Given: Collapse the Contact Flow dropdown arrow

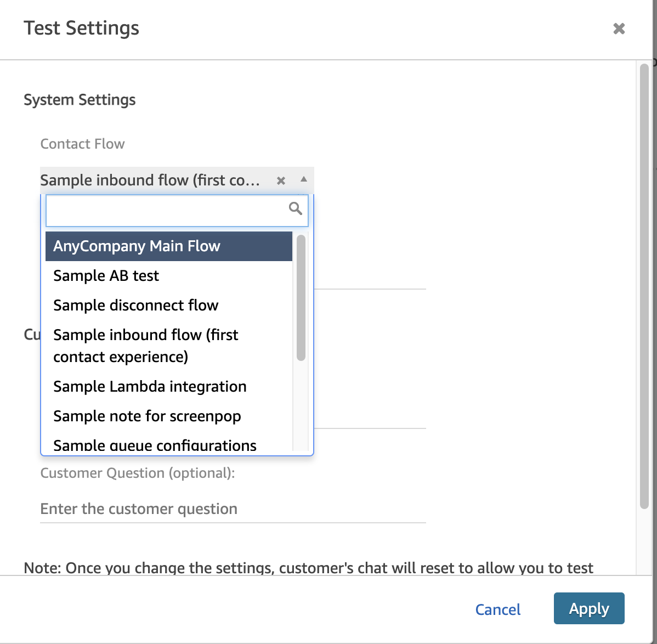Looking at the screenshot, I should pyautogui.click(x=304, y=179).
